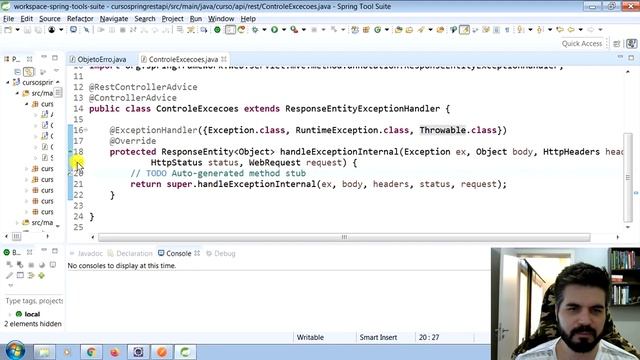Click the Writable status bar entry
This screenshot has height=360, width=640.
(310, 338)
